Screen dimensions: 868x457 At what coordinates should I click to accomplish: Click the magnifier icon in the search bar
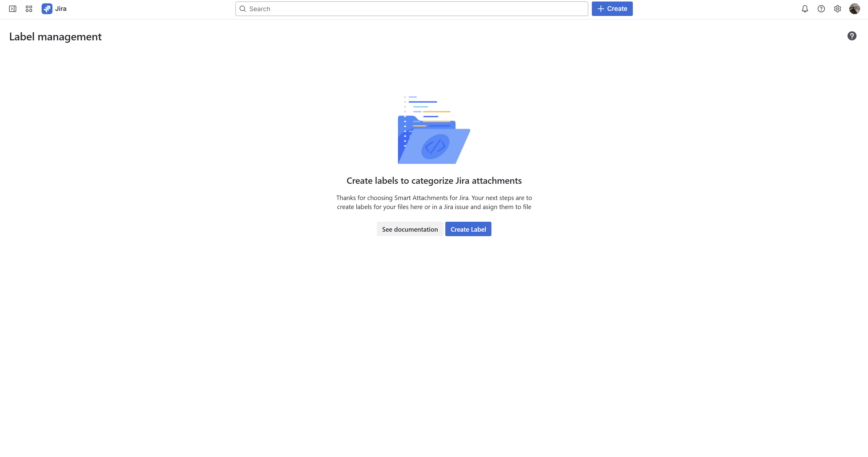[243, 9]
